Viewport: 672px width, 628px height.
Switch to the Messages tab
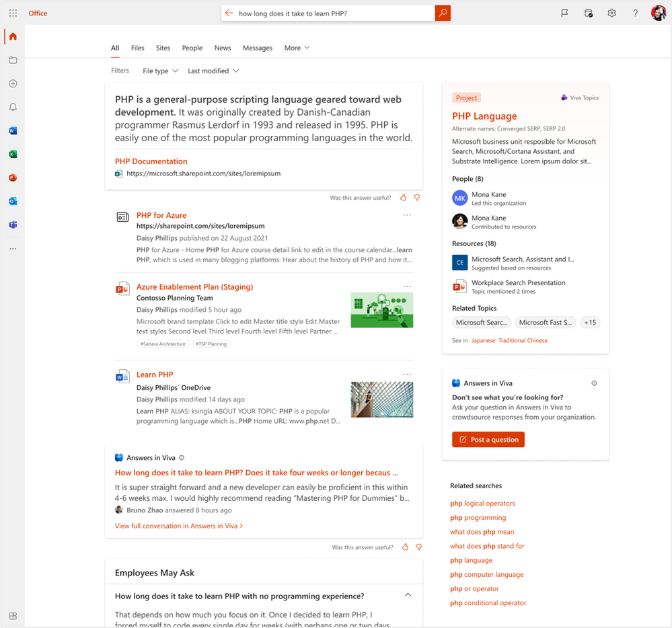(x=258, y=48)
